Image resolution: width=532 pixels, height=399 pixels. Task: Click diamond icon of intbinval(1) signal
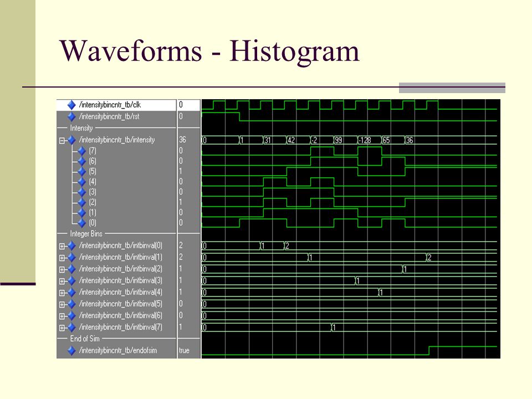click(x=71, y=258)
